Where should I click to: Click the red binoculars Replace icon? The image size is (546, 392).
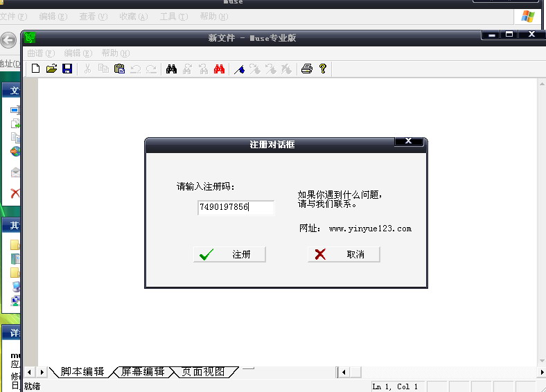(219, 69)
